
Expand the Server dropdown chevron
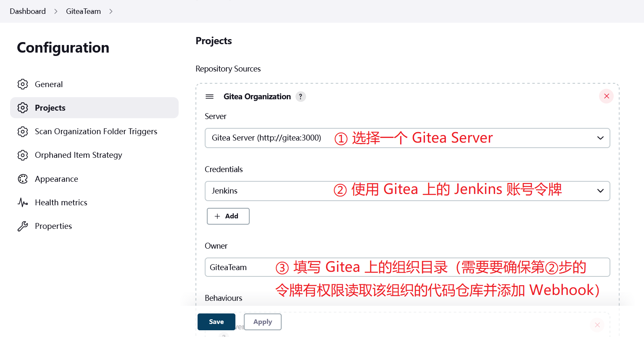600,138
